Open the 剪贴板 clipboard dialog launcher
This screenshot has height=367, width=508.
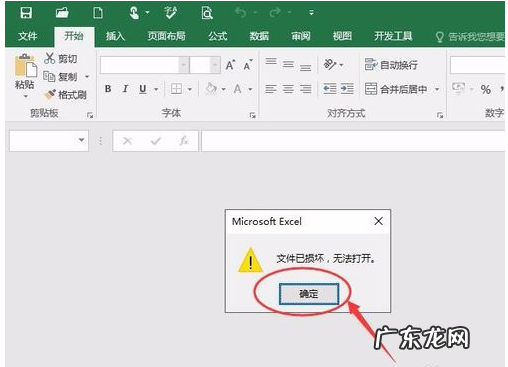point(90,115)
